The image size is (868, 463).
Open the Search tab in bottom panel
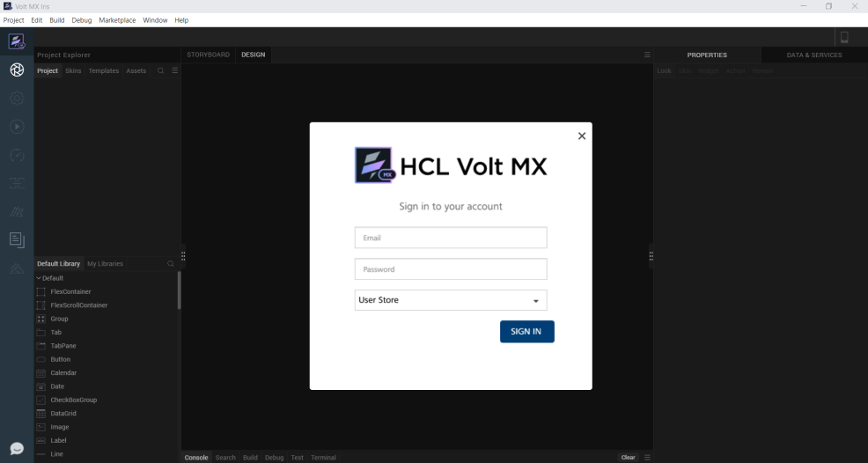[225, 458]
